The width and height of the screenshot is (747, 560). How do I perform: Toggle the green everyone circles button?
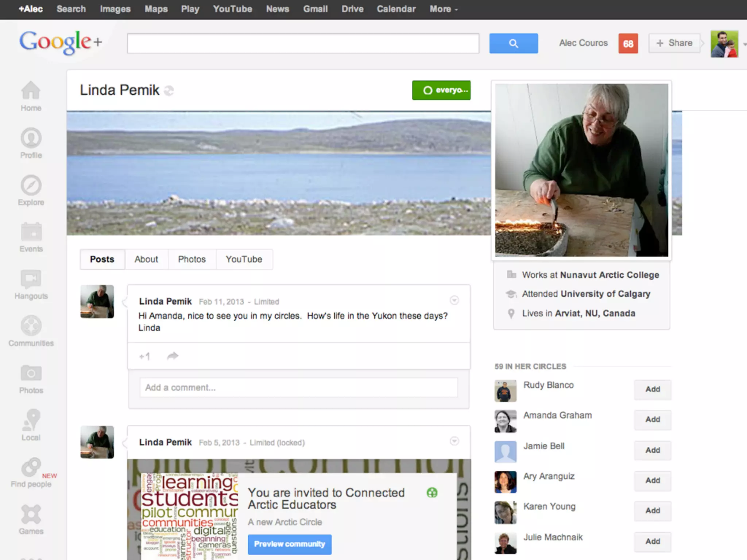[441, 90]
